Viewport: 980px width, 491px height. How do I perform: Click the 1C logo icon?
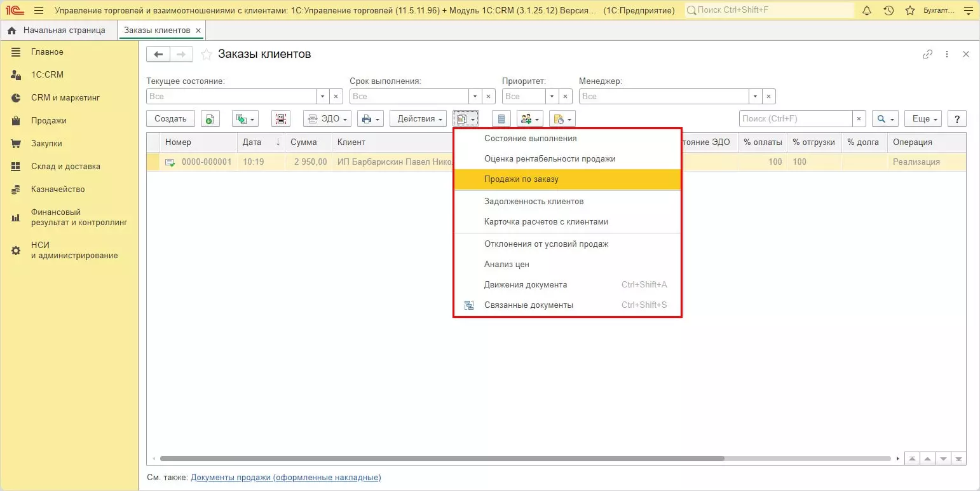(x=14, y=10)
